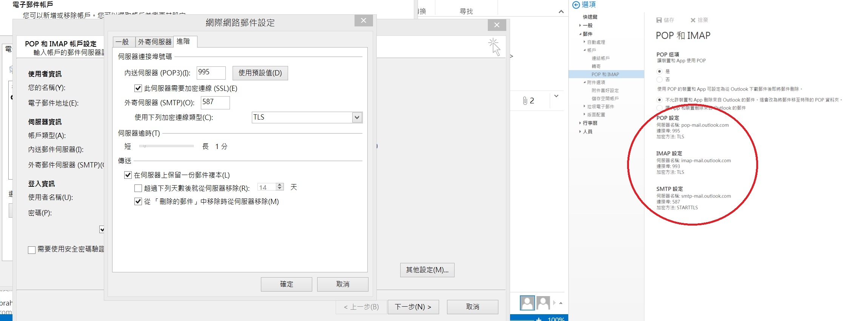Click the 儲存 save icon
This screenshot has width=868, height=321.
(x=659, y=20)
